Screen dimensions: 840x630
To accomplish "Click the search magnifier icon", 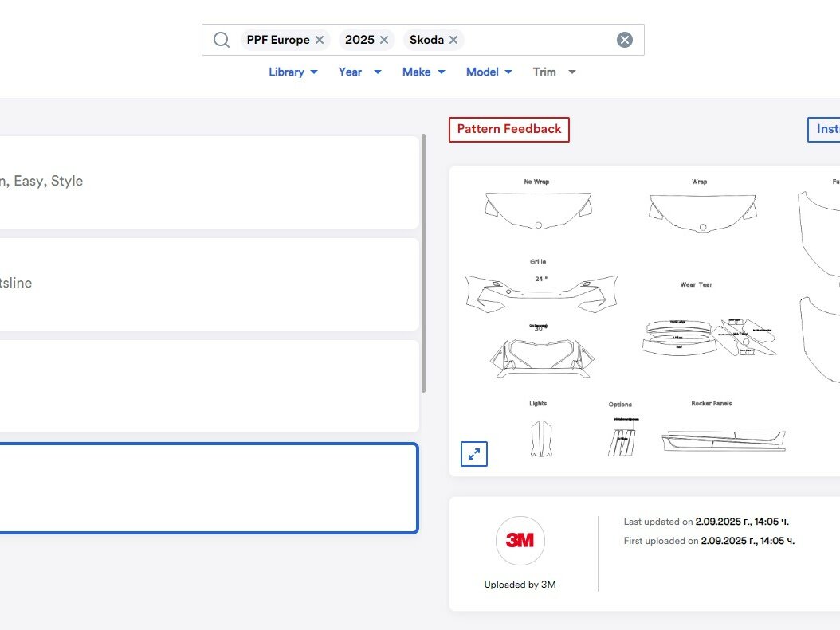I will click(x=221, y=39).
